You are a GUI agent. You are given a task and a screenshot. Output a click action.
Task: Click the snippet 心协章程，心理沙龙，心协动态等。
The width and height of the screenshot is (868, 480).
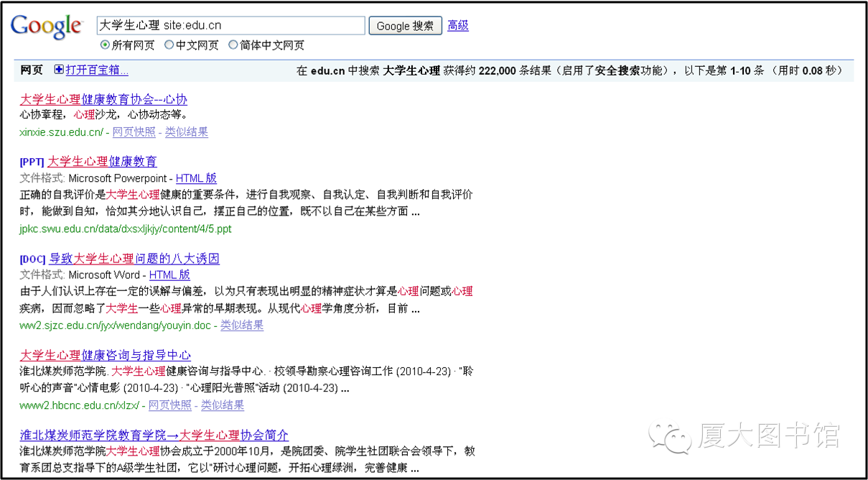point(105,114)
